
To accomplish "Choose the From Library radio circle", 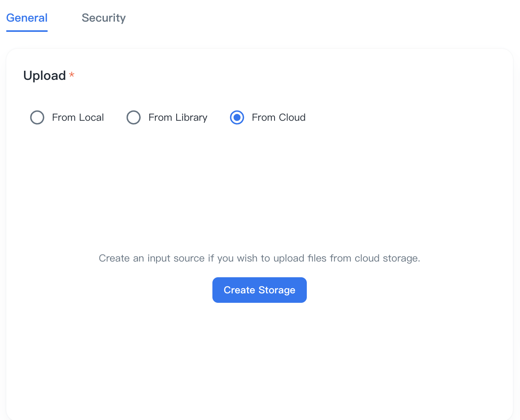I will tap(133, 118).
